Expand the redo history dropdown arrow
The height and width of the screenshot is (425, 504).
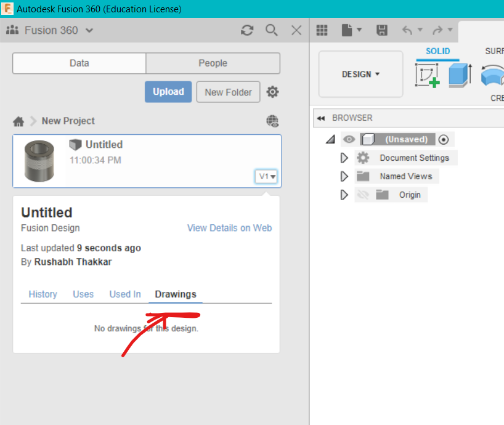pos(450,30)
